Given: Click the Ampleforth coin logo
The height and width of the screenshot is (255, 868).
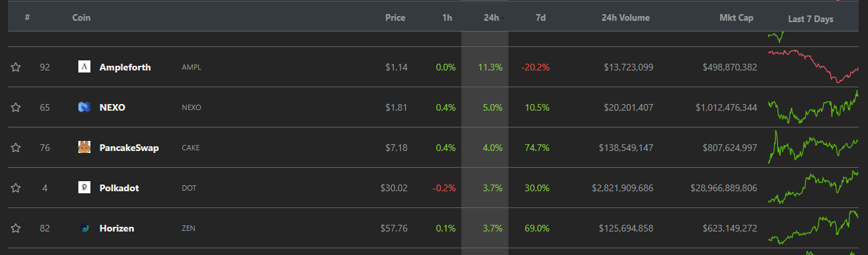Looking at the screenshot, I should coord(84,67).
